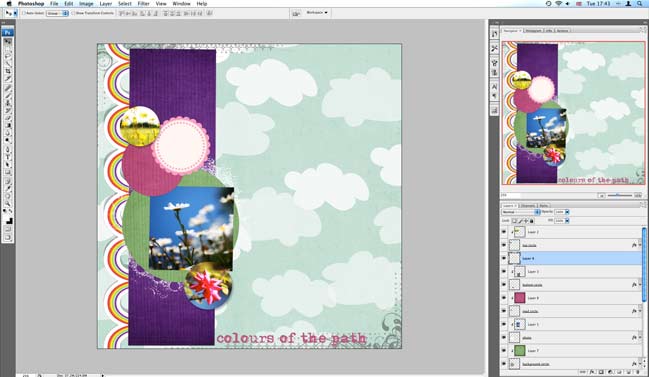Select the Lasso tool
Screen dimensions: 649x377
[8, 56]
